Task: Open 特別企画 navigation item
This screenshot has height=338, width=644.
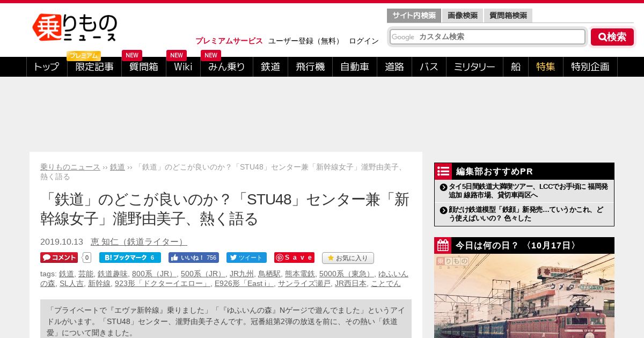Action: pyautogui.click(x=590, y=67)
